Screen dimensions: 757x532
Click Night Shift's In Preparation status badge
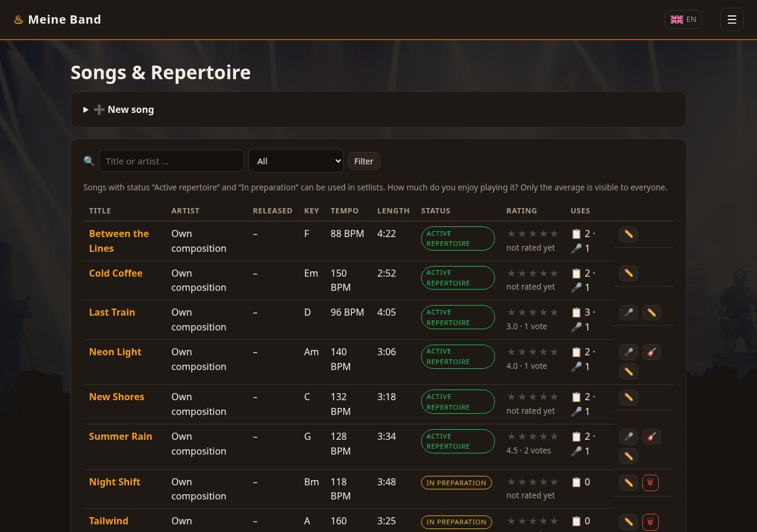457,483
